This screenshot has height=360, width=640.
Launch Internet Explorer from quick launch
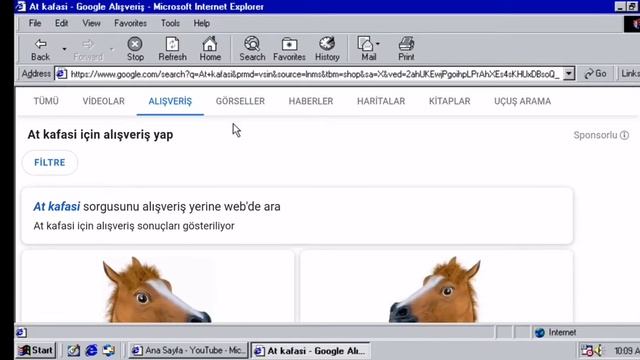(91, 350)
